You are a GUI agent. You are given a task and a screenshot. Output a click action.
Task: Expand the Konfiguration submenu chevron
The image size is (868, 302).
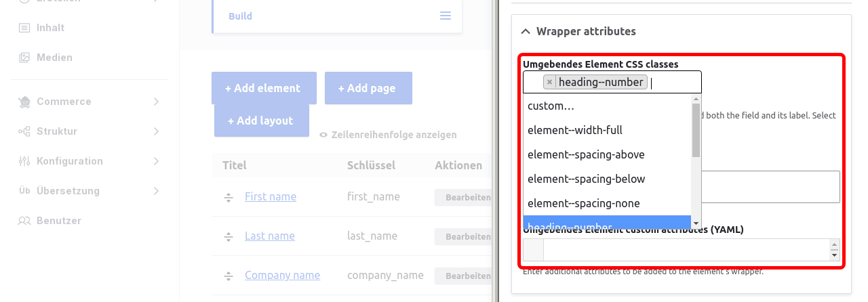point(156,161)
